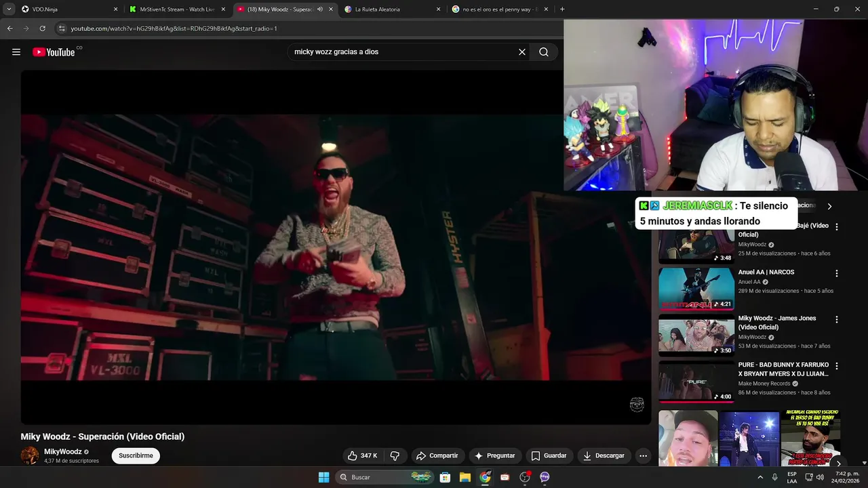
Task: Open the MikyWoodz channel avatar
Action: click(30, 455)
